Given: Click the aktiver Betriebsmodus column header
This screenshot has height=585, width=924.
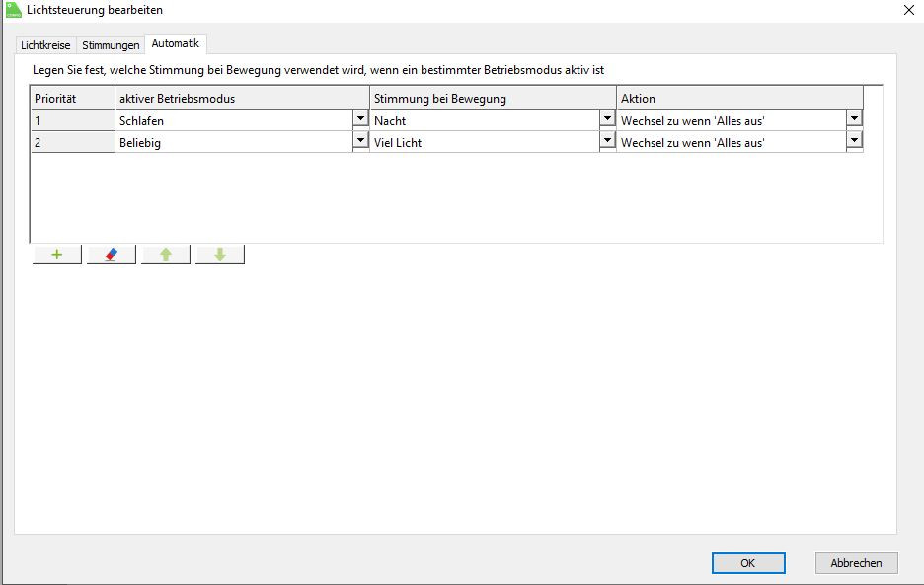Looking at the screenshot, I should pyautogui.click(x=242, y=98).
